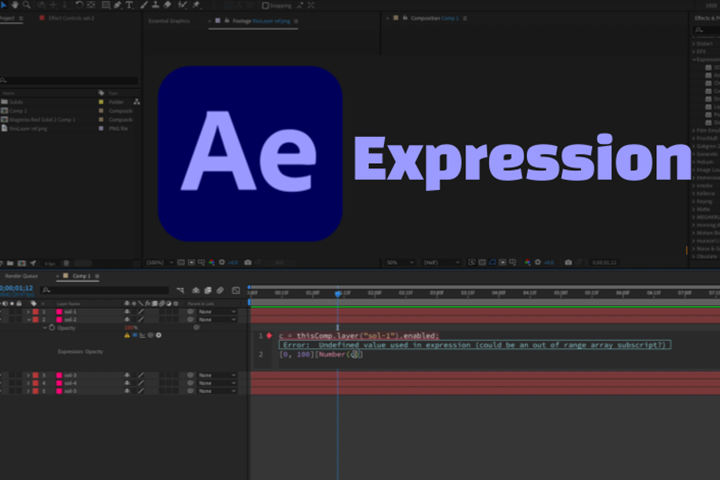Select the Rotation tool
Image resolution: width=720 pixels, height=480 pixels.
coord(79,5)
